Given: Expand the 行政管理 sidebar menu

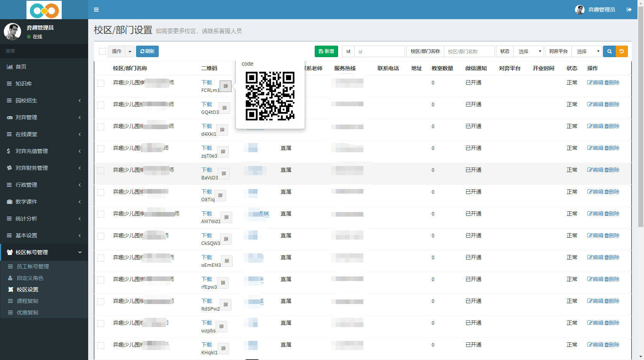Looking at the screenshot, I should 44,185.
